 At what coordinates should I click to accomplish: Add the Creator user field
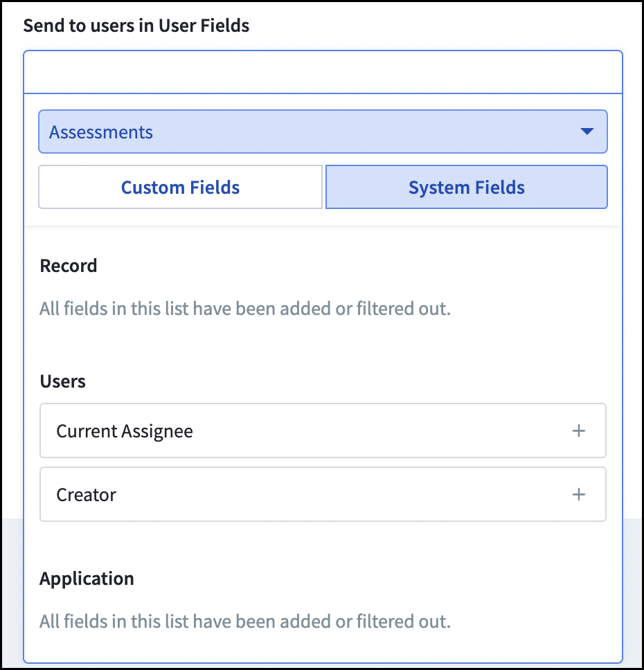coord(323,494)
